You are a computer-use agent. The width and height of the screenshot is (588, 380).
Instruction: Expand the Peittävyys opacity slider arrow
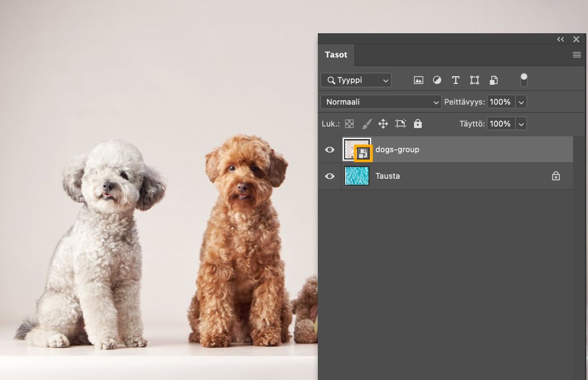[521, 102]
